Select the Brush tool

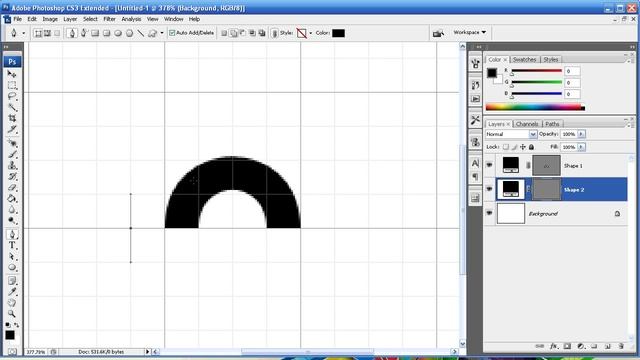12,154
